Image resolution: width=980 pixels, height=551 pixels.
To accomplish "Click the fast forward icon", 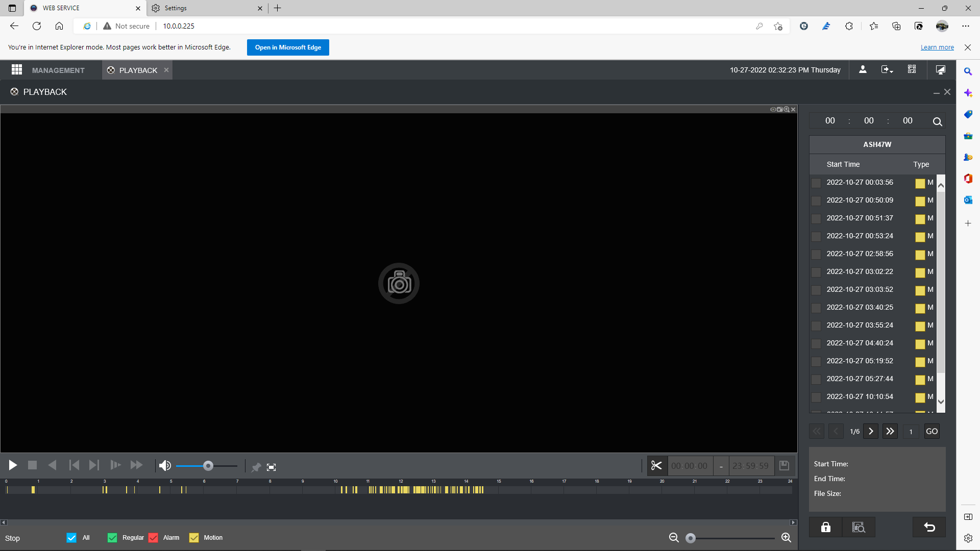I will [136, 465].
